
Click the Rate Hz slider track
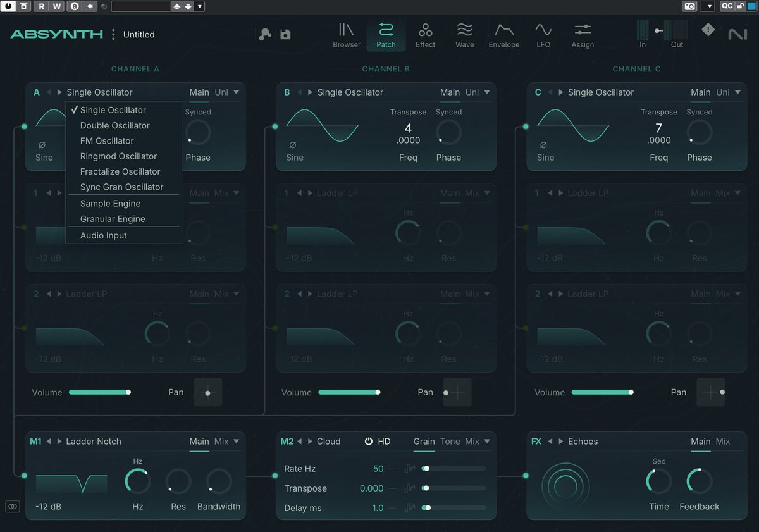454,469
